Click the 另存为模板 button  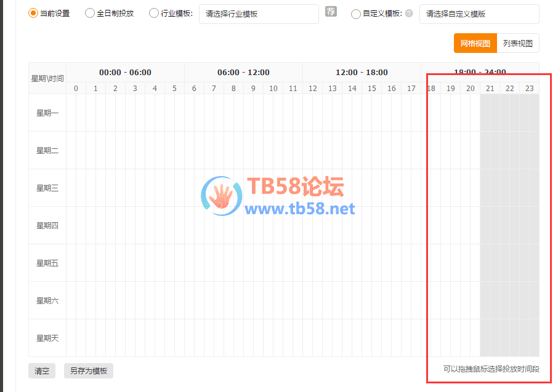click(x=88, y=371)
